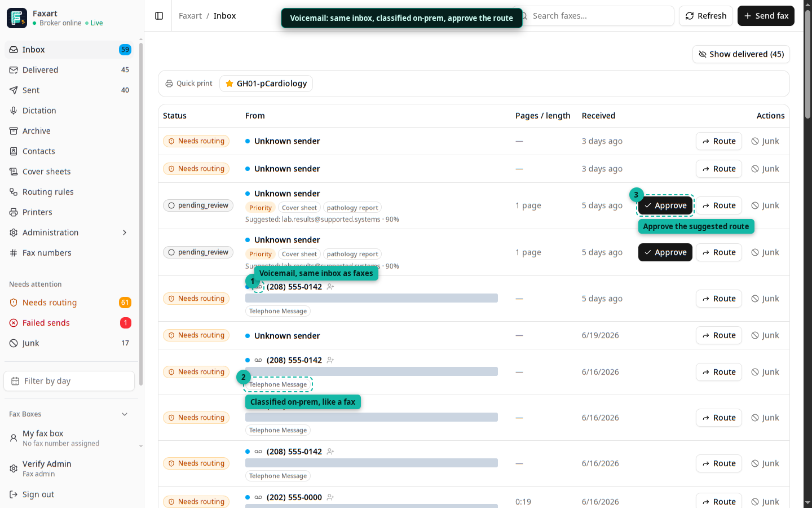Route the 5 days ago voicemail
Image resolution: width=812 pixels, height=508 pixels.
click(x=719, y=299)
